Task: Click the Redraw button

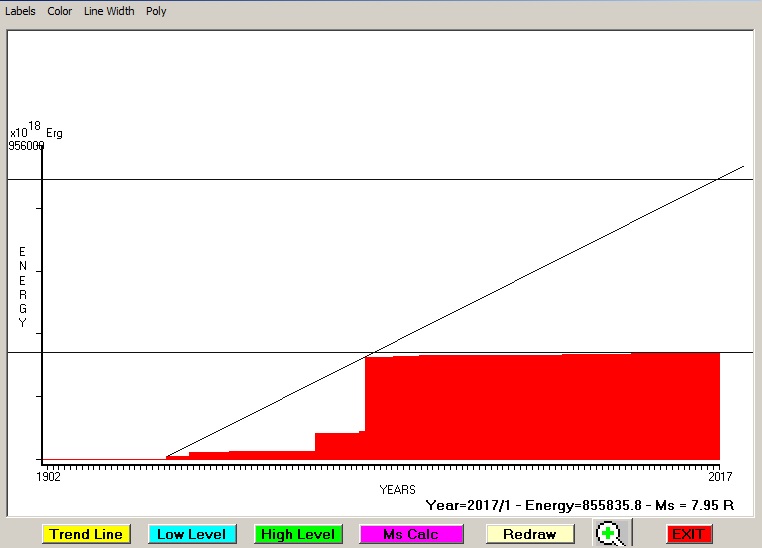Action: [530, 534]
